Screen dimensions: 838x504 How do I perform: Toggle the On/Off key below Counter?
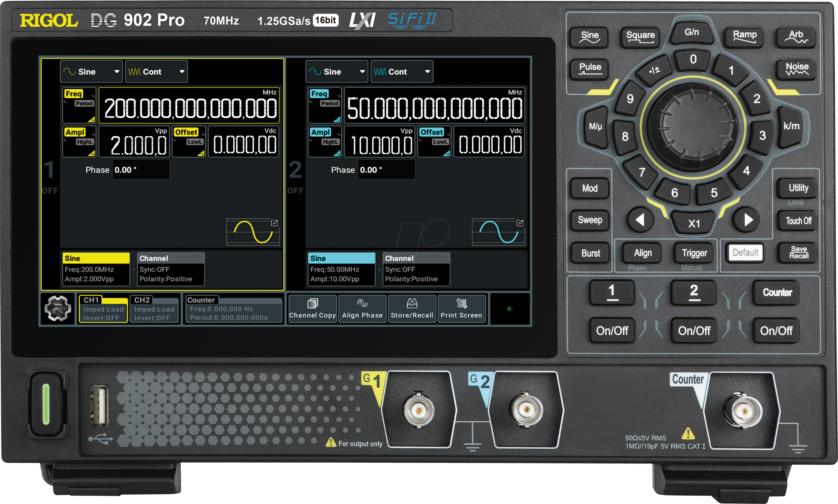pos(776,331)
